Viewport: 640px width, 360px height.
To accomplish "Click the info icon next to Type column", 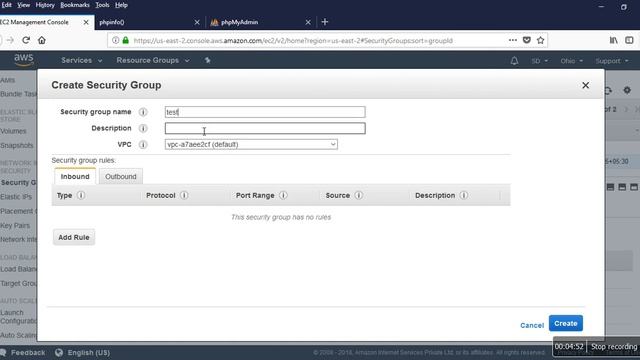I will [x=81, y=195].
